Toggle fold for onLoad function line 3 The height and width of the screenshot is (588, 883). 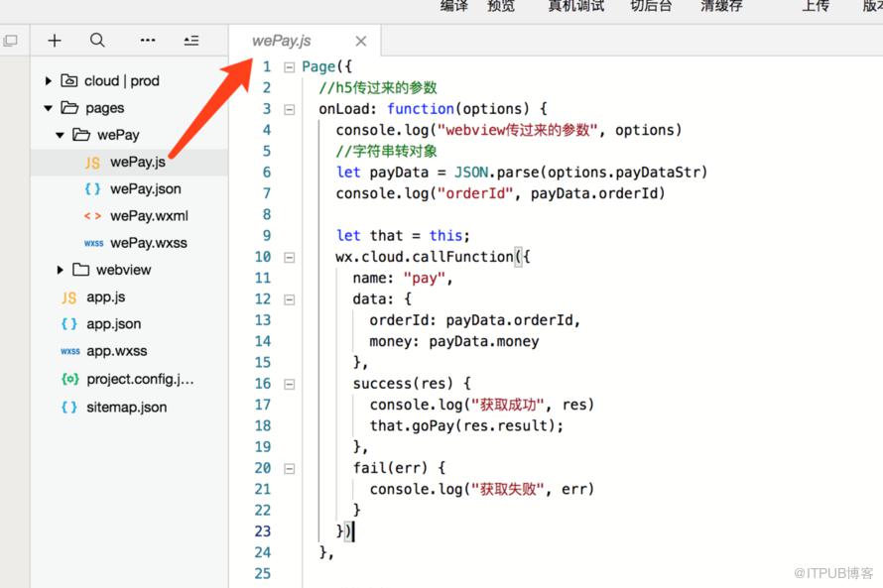(x=290, y=110)
